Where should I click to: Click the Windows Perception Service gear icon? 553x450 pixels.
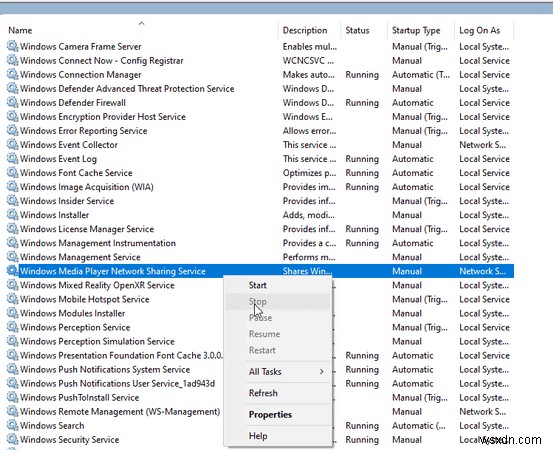(12, 327)
